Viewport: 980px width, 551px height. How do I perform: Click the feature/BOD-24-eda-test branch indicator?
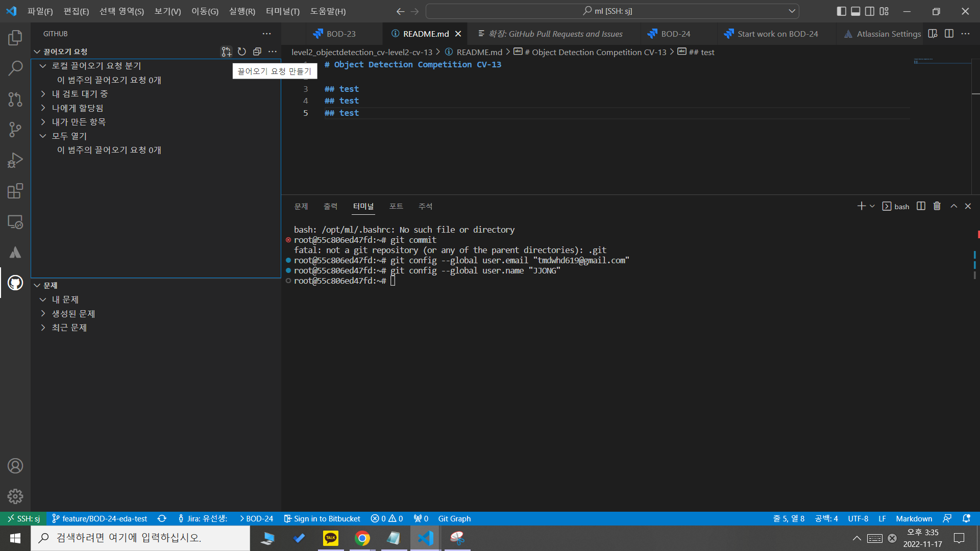tap(100, 518)
